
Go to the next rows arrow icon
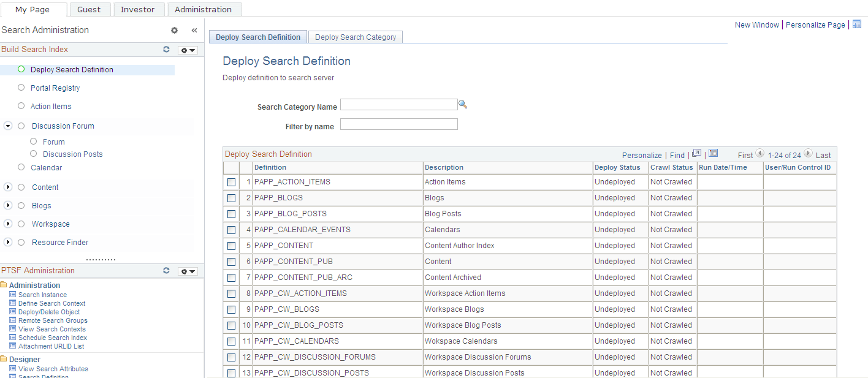tap(808, 154)
